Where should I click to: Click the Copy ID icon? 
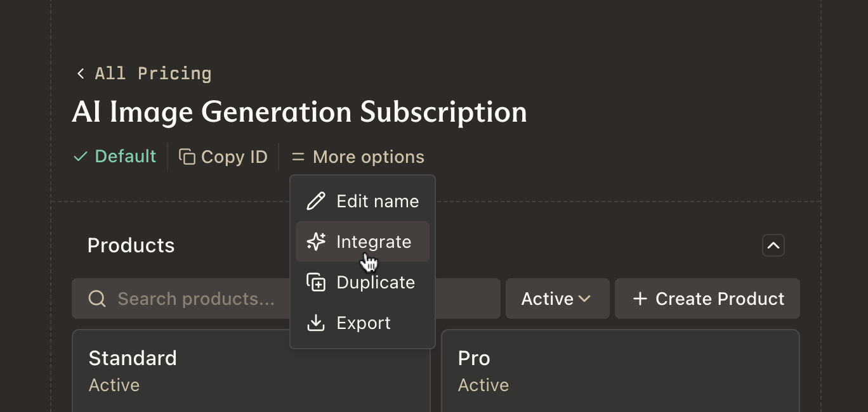point(187,156)
